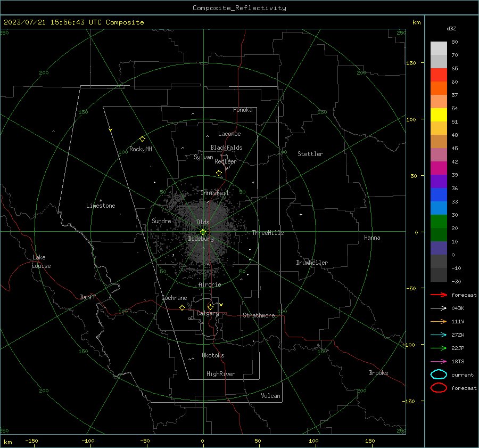Click the white plus marker west of Hanna

coord(301,214)
